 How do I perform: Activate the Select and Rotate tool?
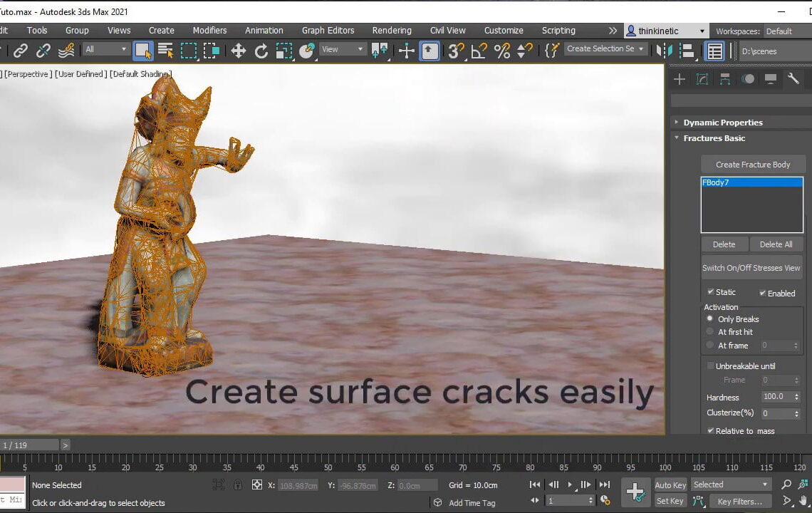pos(260,50)
